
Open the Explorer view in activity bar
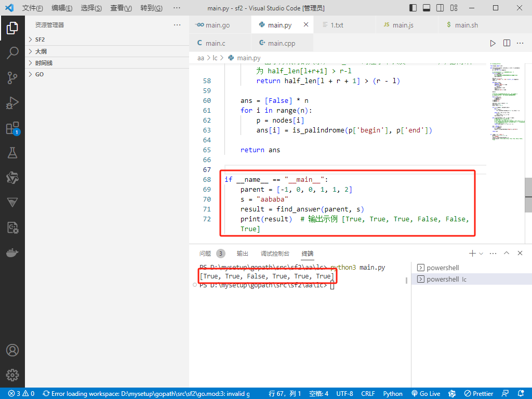12,28
